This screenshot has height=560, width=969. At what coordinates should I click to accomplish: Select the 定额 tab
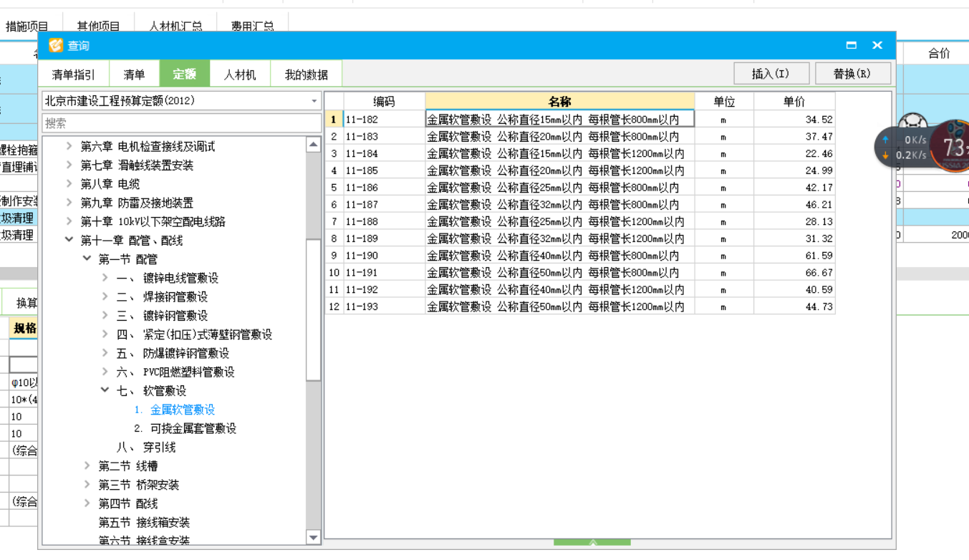pos(184,74)
